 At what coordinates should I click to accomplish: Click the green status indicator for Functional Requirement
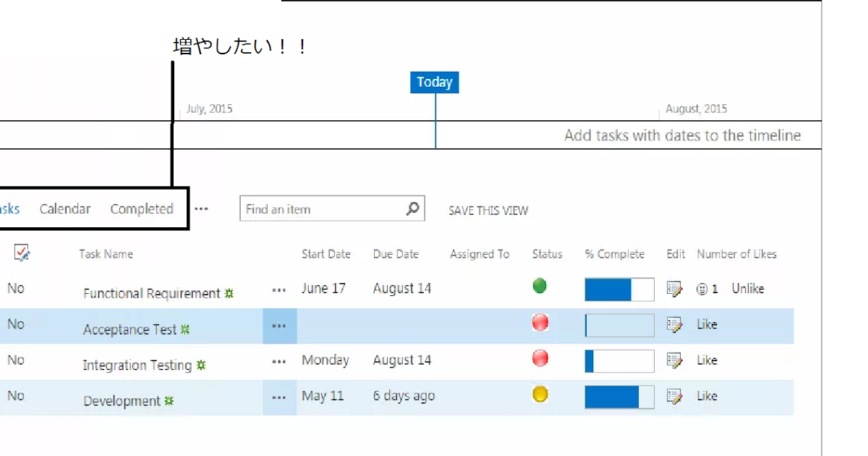pyautogui.click(x=539, y=287)
